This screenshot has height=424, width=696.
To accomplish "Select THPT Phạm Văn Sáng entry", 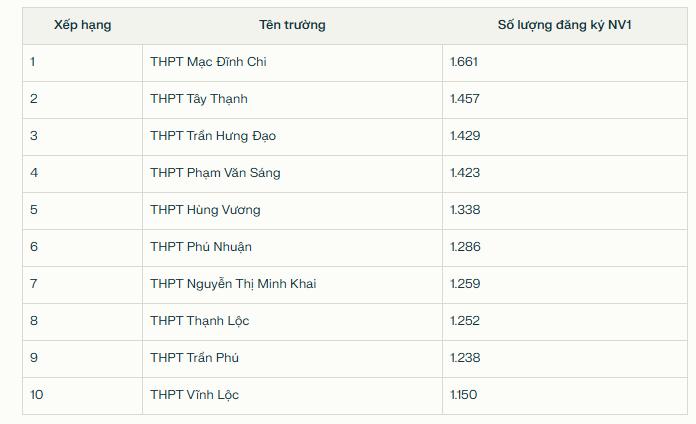I will tap(215, 173).
